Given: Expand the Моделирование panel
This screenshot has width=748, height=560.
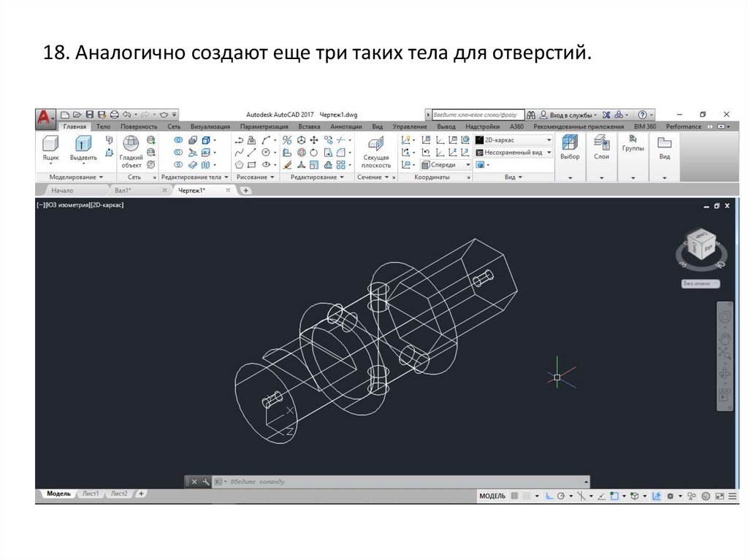Looking at the screenshot, I should click(76, 177).
